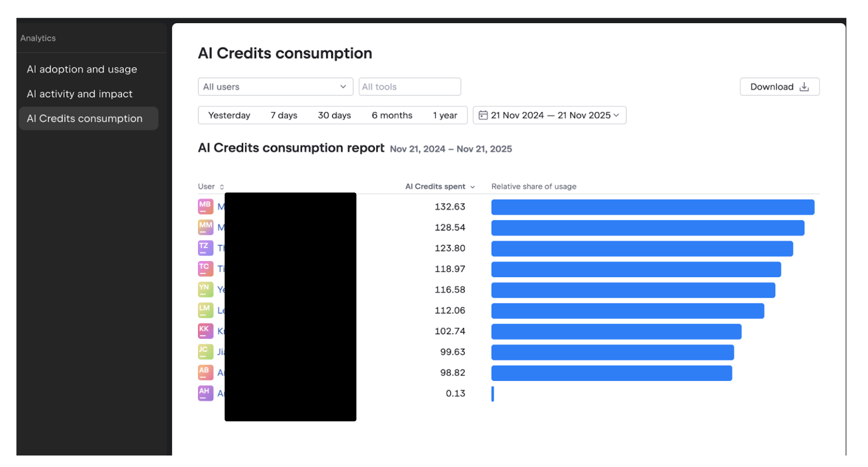Click the All tools filter field
This screenshot has width=868, height=467.
(409, 87)
